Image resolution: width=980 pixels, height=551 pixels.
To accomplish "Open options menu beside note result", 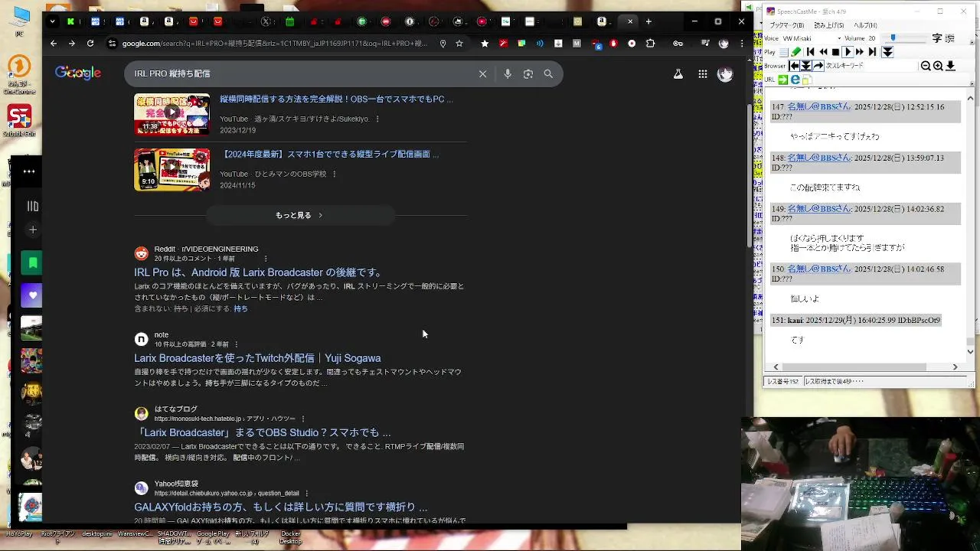I will (x=236, y=344).
